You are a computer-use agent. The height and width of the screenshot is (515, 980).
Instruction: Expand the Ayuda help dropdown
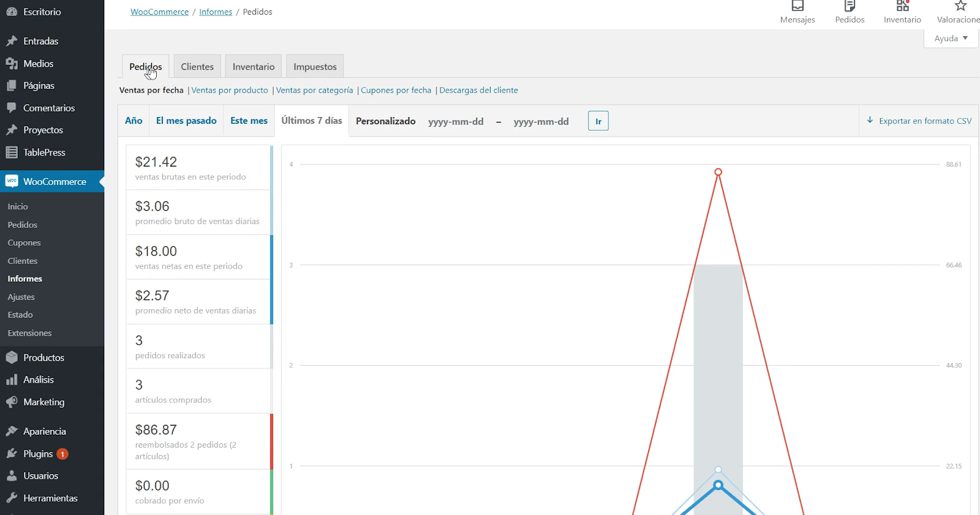[951, 38]
